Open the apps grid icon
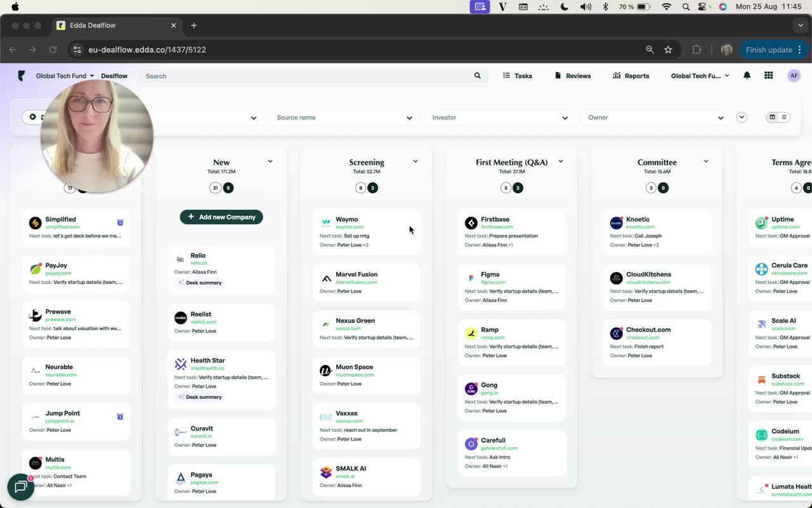The width and height of the screenshot is (812, 508). (x=769, y=76)
